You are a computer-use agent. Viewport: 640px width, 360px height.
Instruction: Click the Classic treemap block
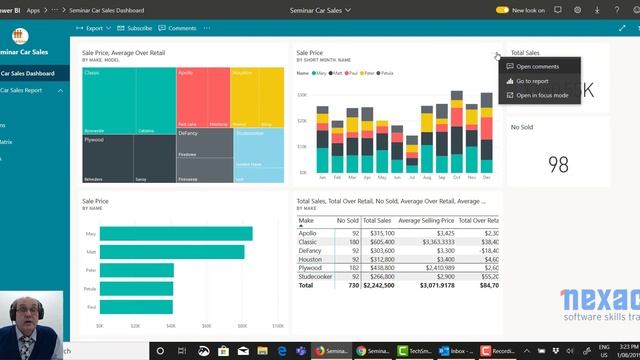pyautogui.click(x=129, y=101)
